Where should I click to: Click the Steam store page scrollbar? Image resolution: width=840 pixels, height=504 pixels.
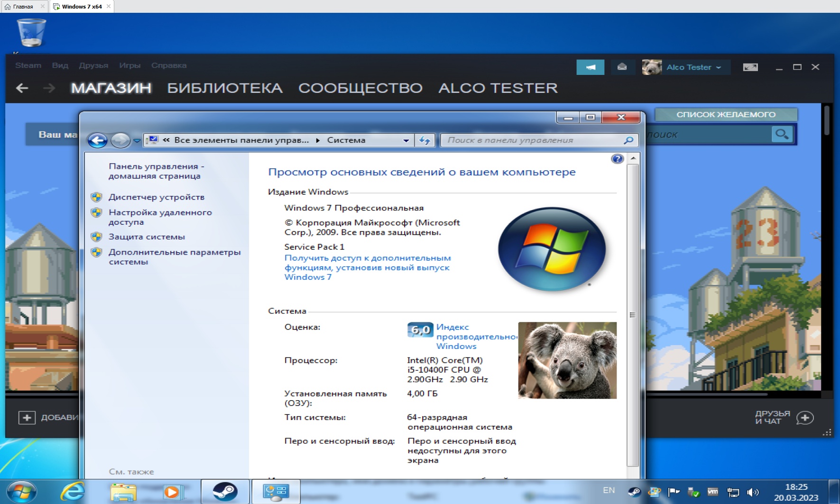tap(827, 120)
